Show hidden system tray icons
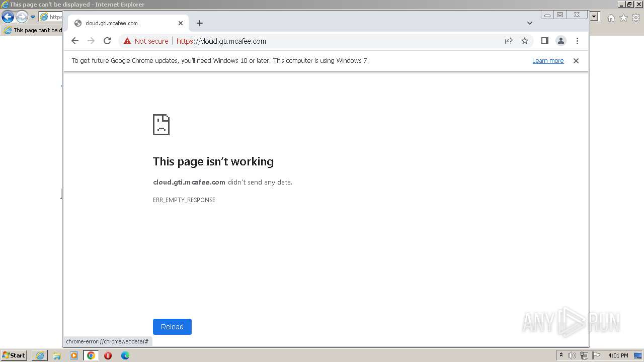The height and width of the screenshot is (362, 644). 561,355
